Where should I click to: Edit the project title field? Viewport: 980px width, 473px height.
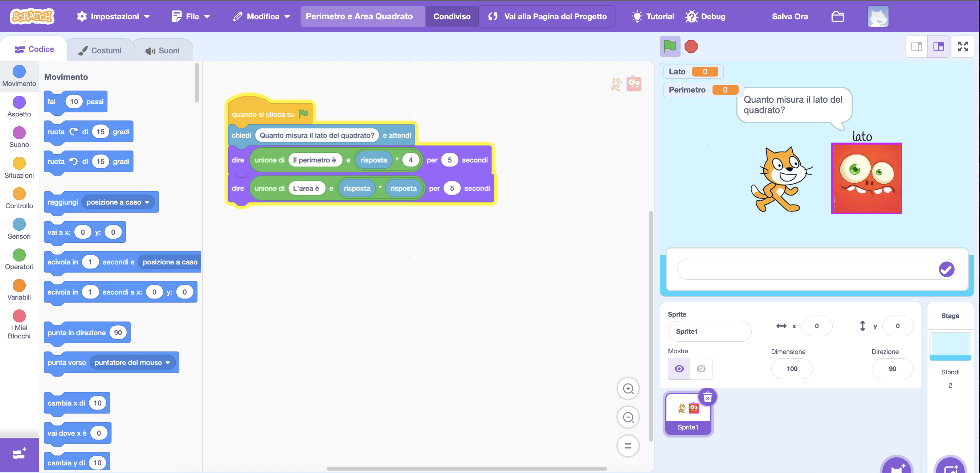362,16
